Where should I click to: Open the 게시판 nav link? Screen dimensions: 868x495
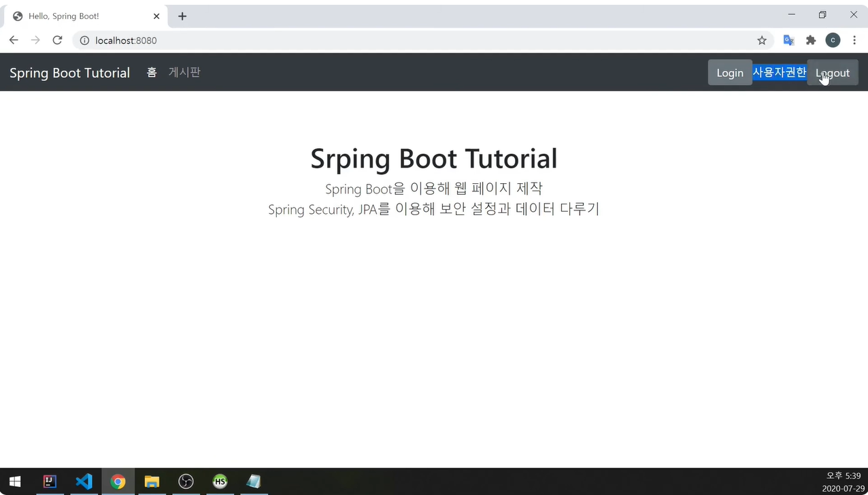[184, 72]
